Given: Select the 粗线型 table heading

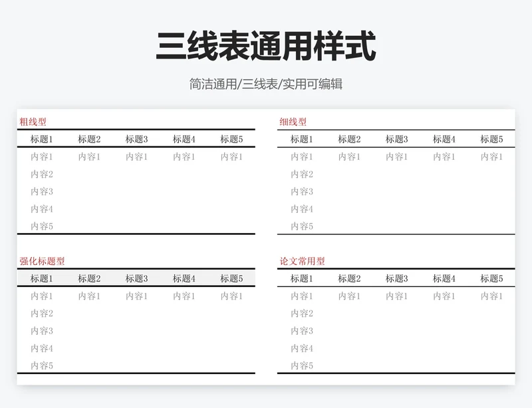Looking at the screenshot, I should (x=33, y=122).
